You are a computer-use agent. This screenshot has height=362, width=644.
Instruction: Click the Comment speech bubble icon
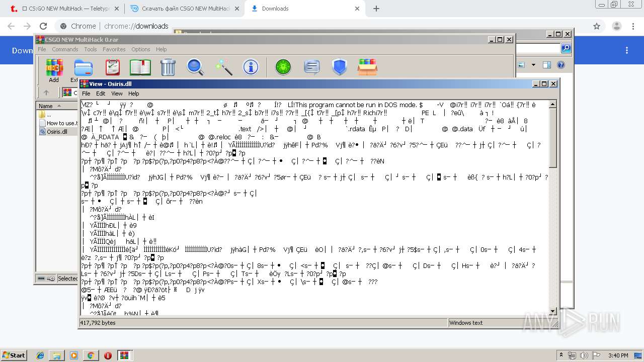coord(312,67)
